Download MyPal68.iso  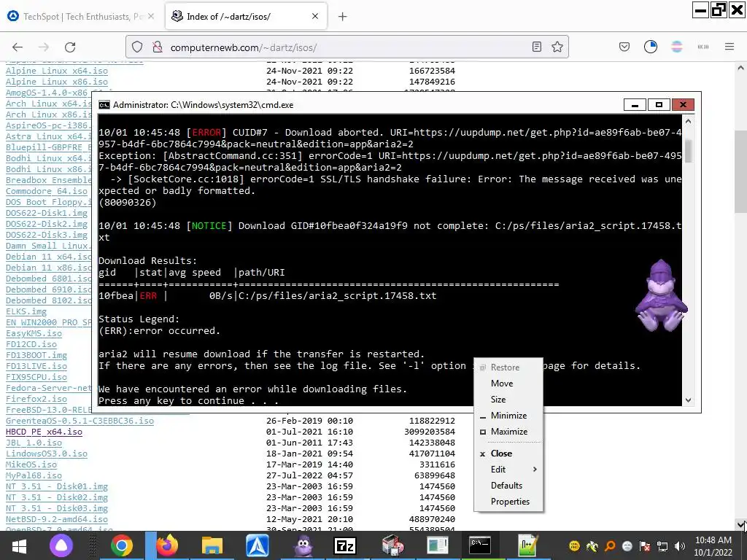34,475
